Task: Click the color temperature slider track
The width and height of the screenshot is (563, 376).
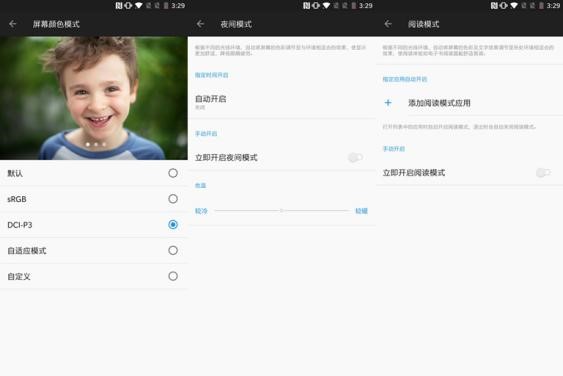Action: tap(282, 211)
